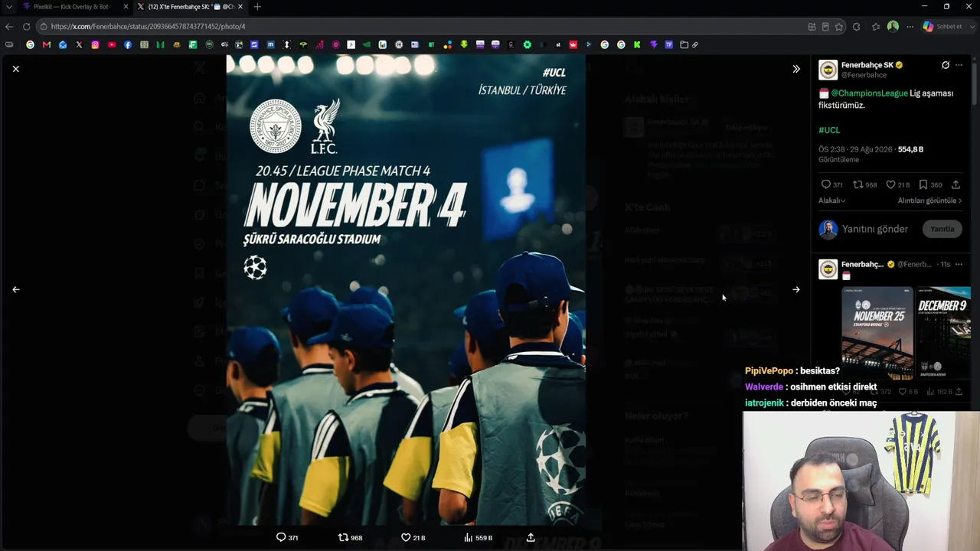Screen dimensions: 980x551
Task: Click the x.com address bar URL
Action: (x=148, y=26)
